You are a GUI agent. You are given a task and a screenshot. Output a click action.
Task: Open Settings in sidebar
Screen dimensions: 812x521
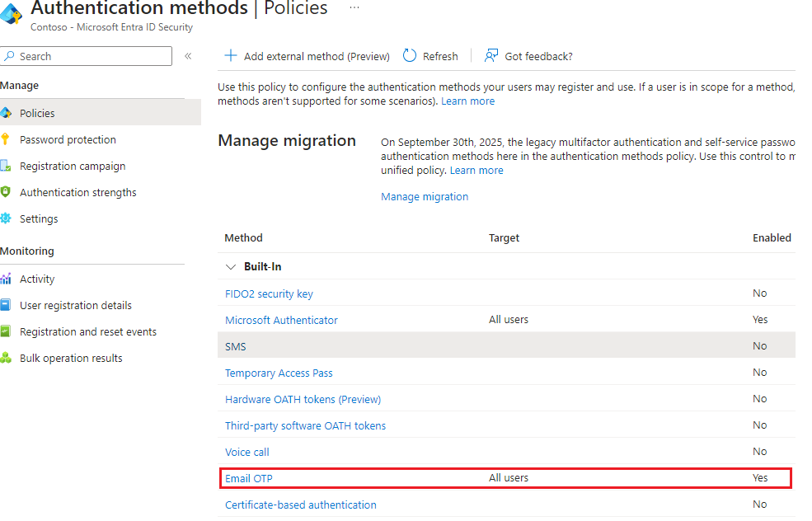tap(39, 218)
